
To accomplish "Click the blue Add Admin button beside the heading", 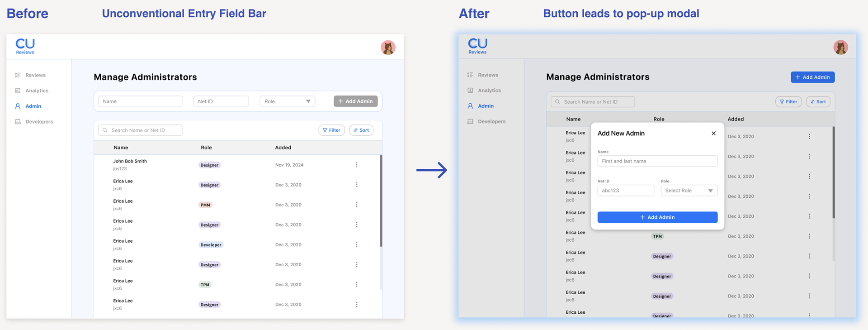I will coord(812,77).
